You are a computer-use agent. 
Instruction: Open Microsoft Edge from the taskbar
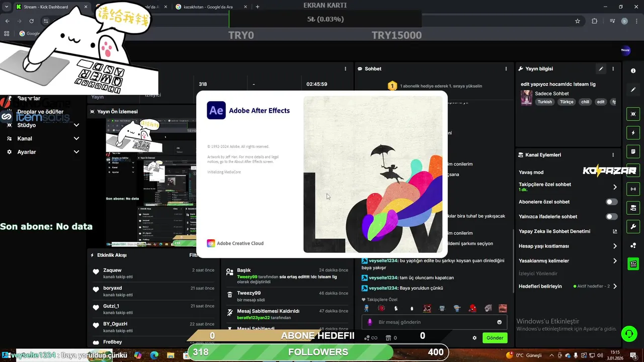tap(154, 355)
